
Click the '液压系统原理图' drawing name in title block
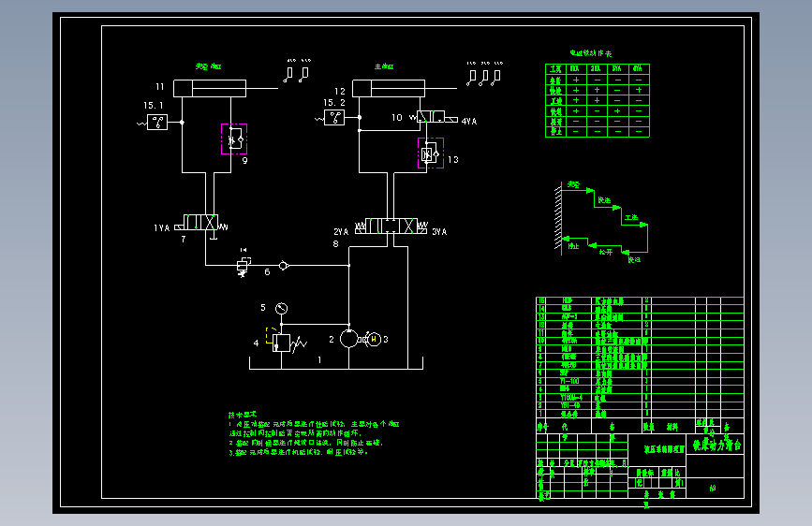(664, 449)
